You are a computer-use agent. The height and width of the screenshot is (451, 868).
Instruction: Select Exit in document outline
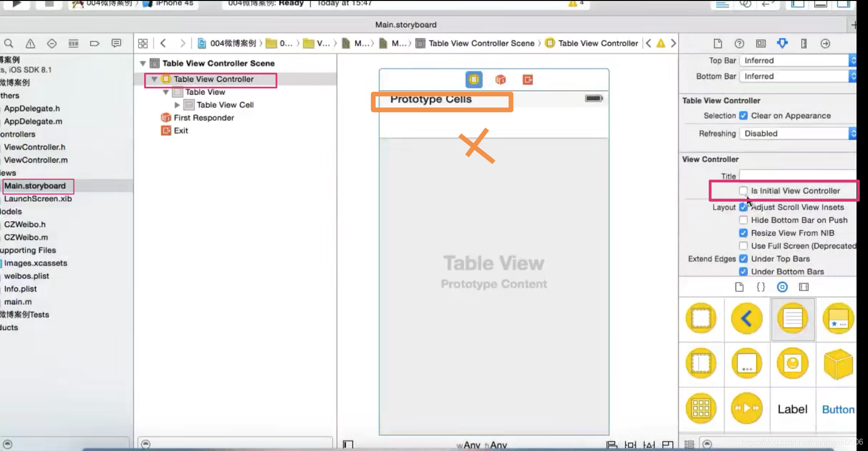click(x=181, y=131)
